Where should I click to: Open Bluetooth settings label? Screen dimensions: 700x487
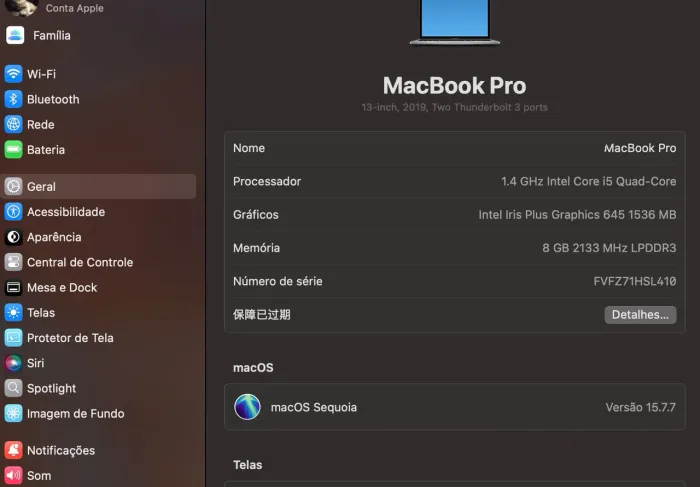click(53, 99)
